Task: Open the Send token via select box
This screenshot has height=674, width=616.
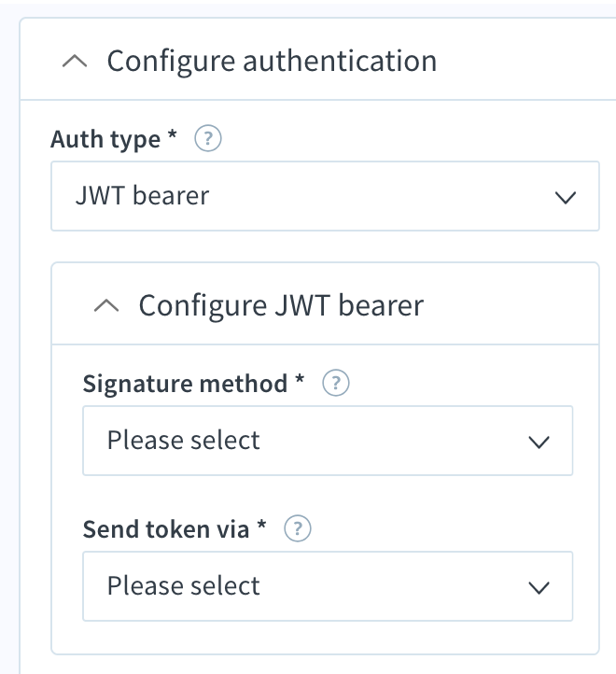Action: click(x=328, y=586)
